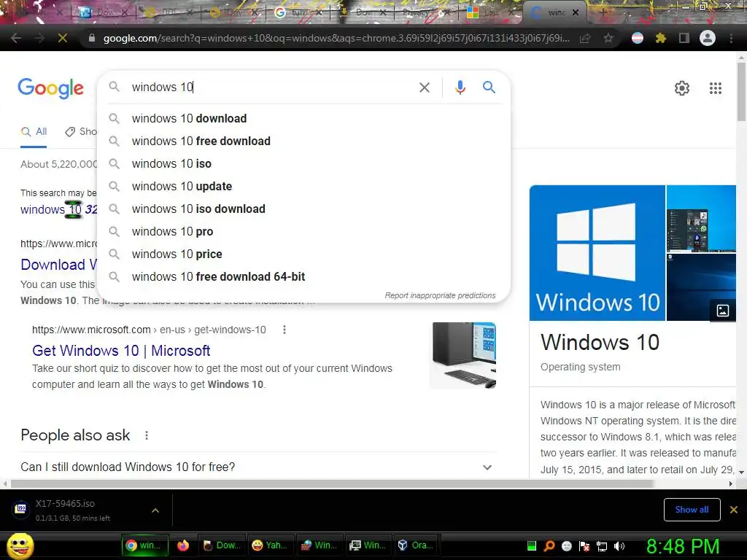The height and width of the screenshot is (560, 747).
Task: Share this page via the address bar icon
Action: tap(586, 38)
